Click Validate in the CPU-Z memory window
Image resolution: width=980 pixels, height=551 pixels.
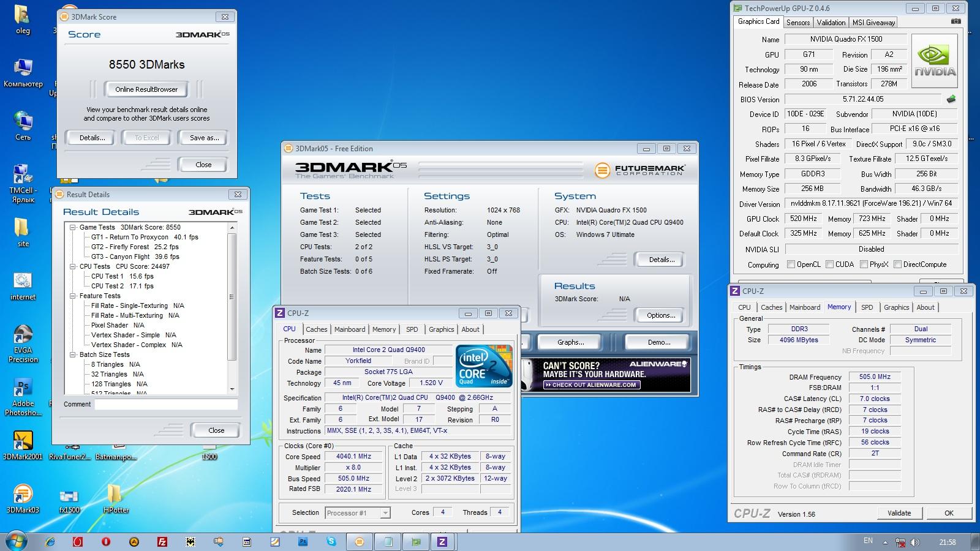click(x=899, y=513)
